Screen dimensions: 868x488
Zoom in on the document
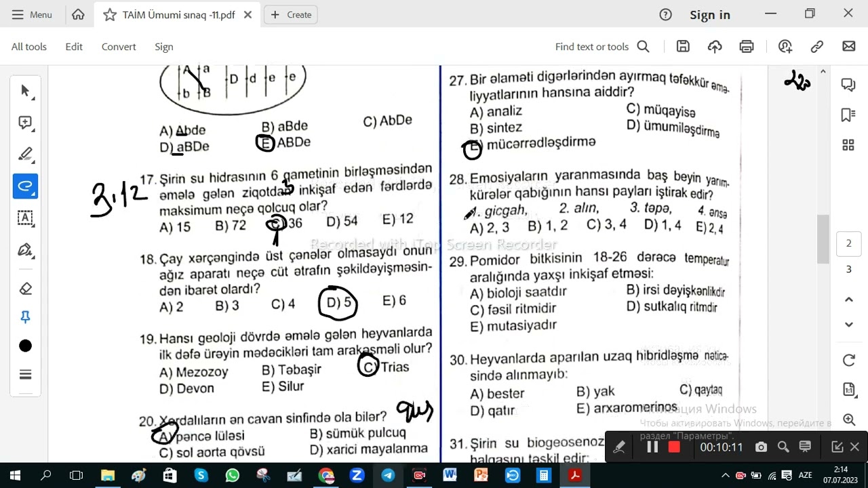848,420
